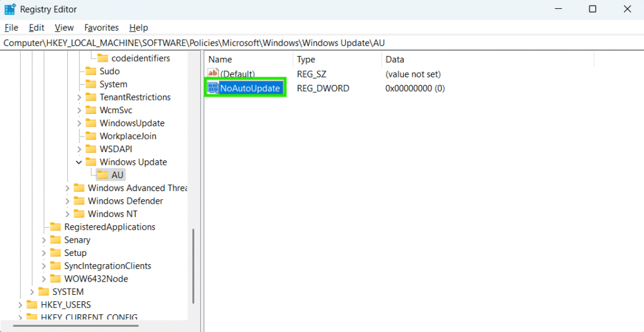
Task: Expand the HKEY_USERS hive
Action: pos(20,305)
